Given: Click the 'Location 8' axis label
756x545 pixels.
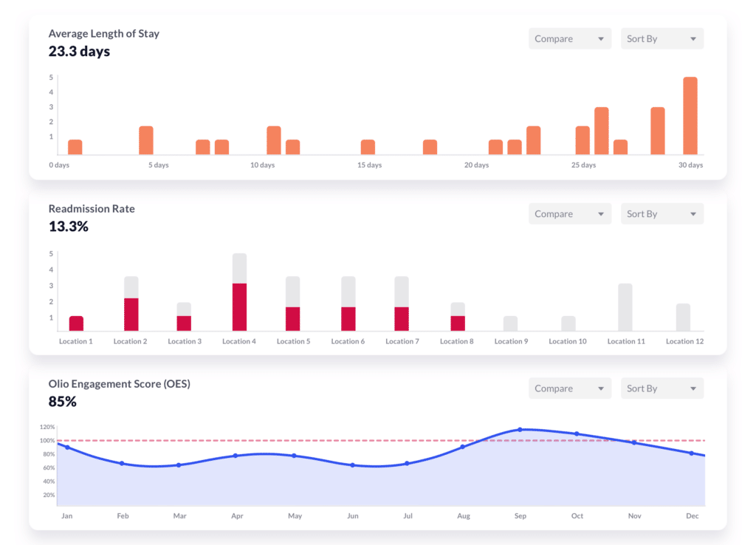Looking at the screenshot, I should (x=457, y=341).
